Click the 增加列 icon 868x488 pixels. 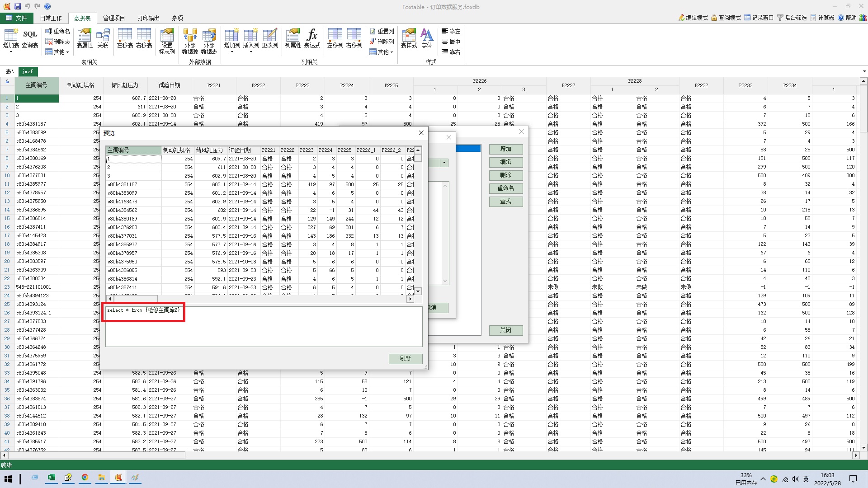click(232, 38)
